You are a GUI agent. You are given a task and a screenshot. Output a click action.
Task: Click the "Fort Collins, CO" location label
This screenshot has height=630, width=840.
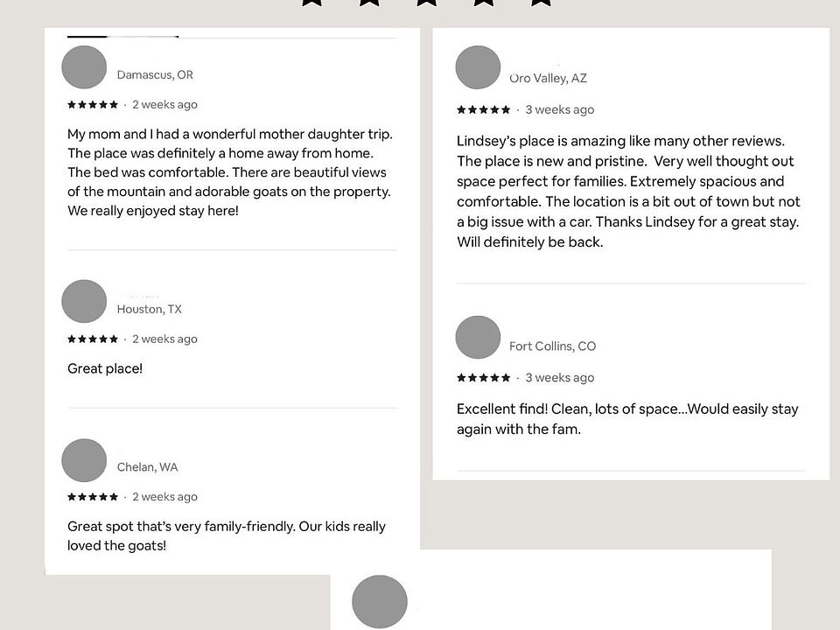coord(552,346)
